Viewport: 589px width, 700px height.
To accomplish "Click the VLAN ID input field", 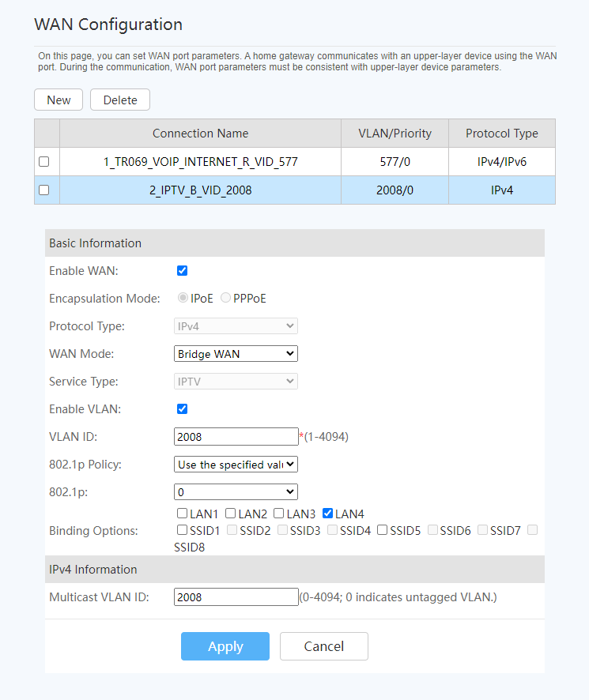I will (x=236, y=437).
